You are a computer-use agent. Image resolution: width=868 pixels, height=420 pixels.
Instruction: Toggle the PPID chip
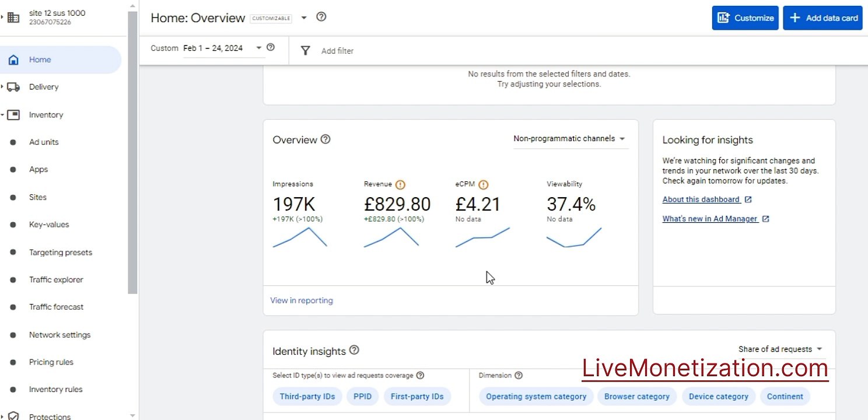tap(362, 397)
